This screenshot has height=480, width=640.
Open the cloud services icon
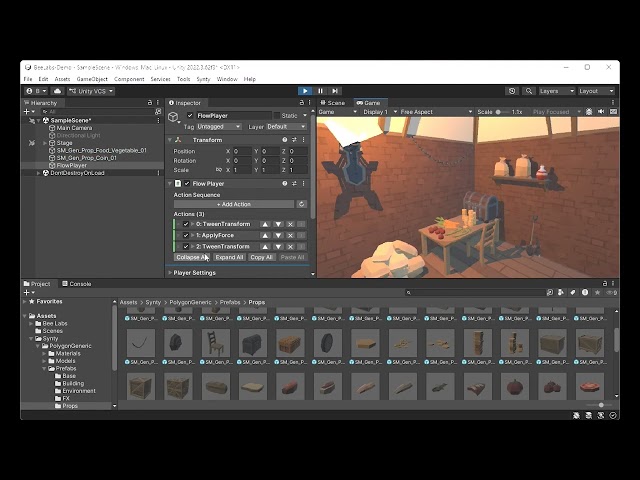click(57, 91)
